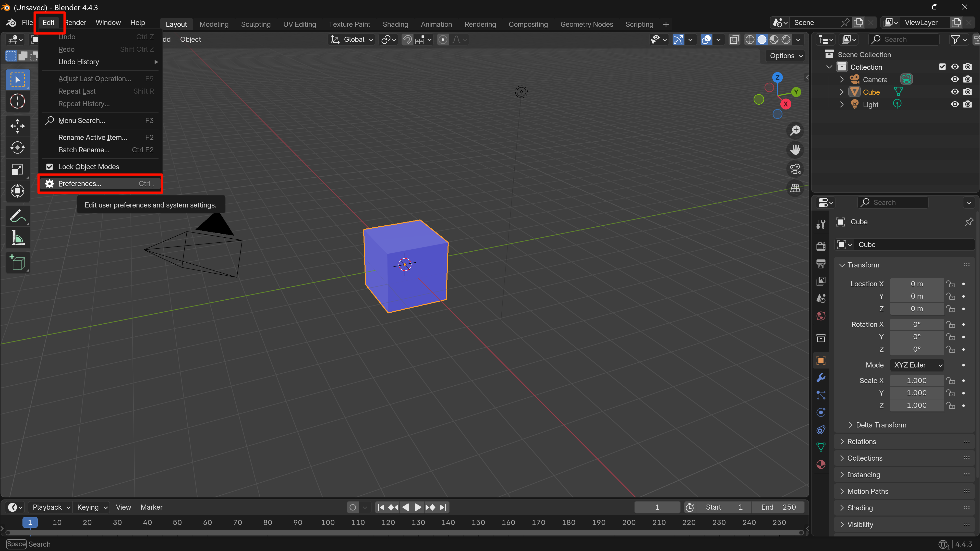Open viewport Options dropdown
This screenshot has height=551, width=980.
click(786, 56)
